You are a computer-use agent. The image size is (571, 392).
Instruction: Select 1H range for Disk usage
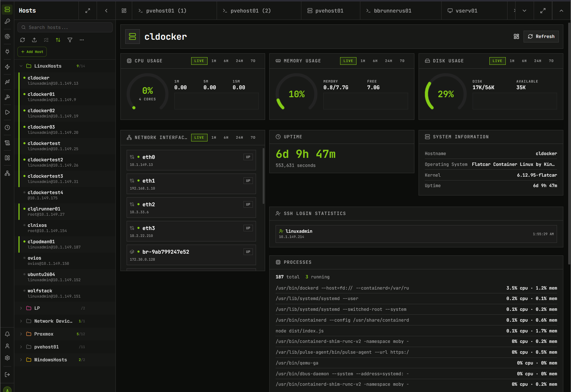point(512,61)
